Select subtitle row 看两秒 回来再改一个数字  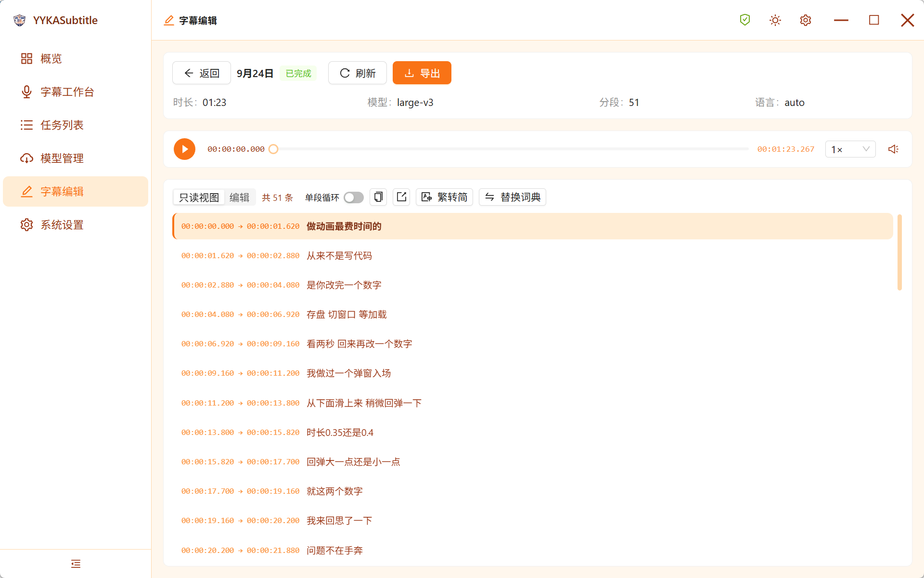pyautogui.click(x=533, y=344)
